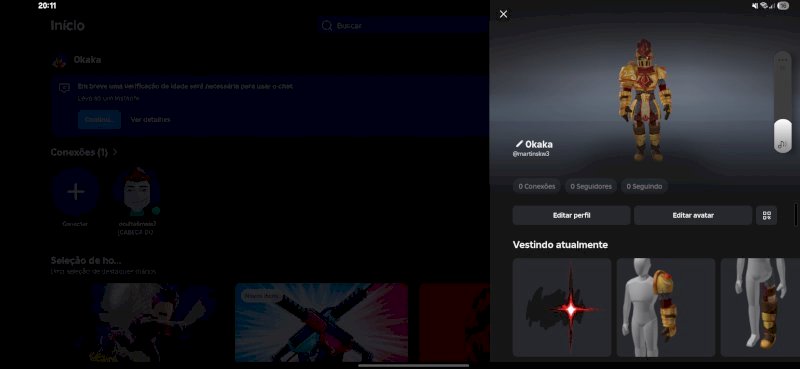This screenshot has height=369, width=800.
Task: Focus the Buscar search field on home page
Action: pyautogui.click(x=403, y=25)
